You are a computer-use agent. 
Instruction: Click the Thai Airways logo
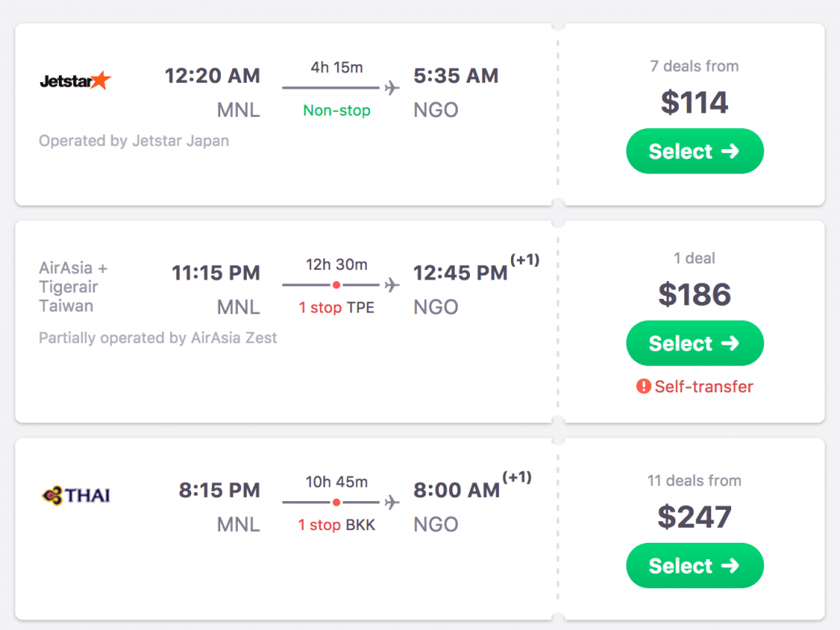[76, 495]
